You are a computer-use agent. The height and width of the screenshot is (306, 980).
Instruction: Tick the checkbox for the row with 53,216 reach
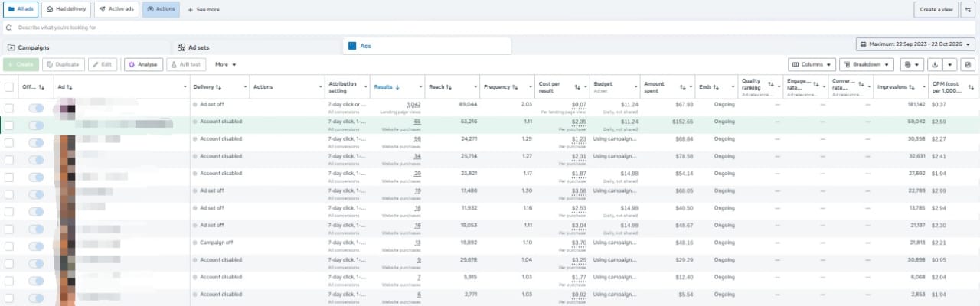tap(9, 125)
